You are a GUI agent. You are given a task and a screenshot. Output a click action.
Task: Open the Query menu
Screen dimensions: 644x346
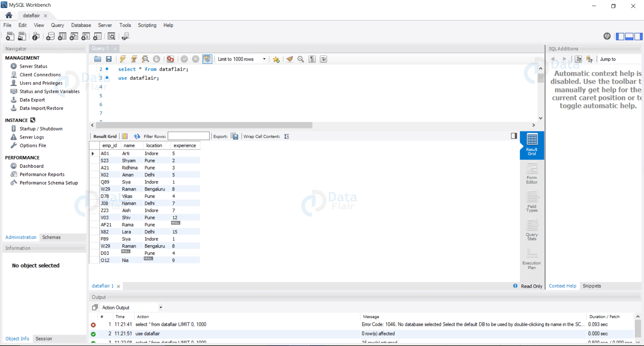tap(57, 25)
